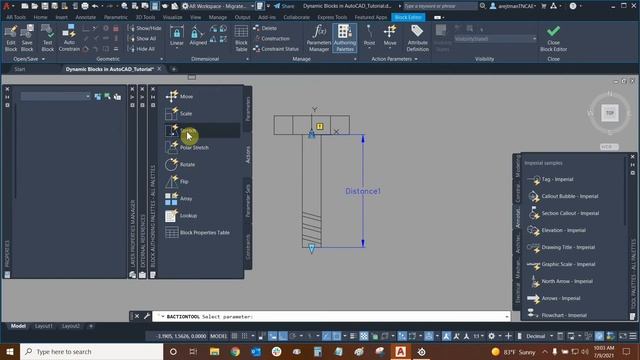Select the Scale action in Authoring palette

(x=179, y=113)
